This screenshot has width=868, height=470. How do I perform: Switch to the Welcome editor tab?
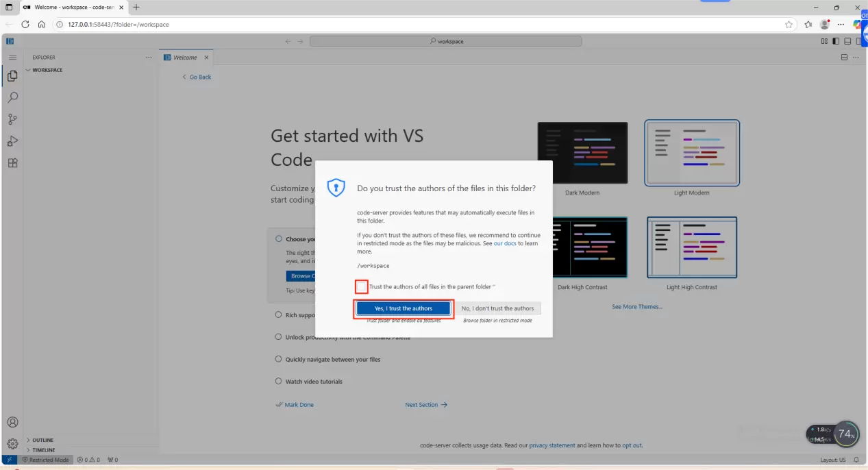click(x=185, y=58)
